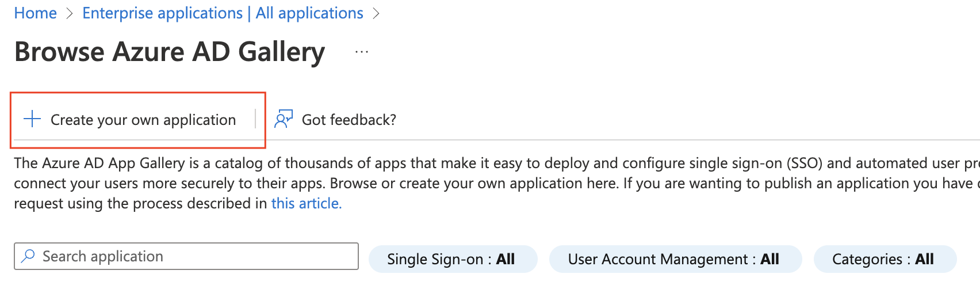Open the Categories : All filter

click(x=885, y=259)
